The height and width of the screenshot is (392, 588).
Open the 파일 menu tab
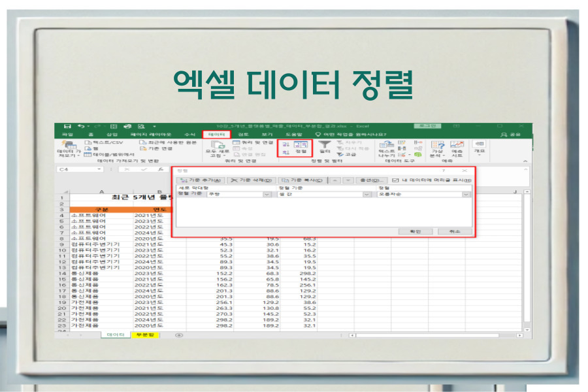coord(67,135)
